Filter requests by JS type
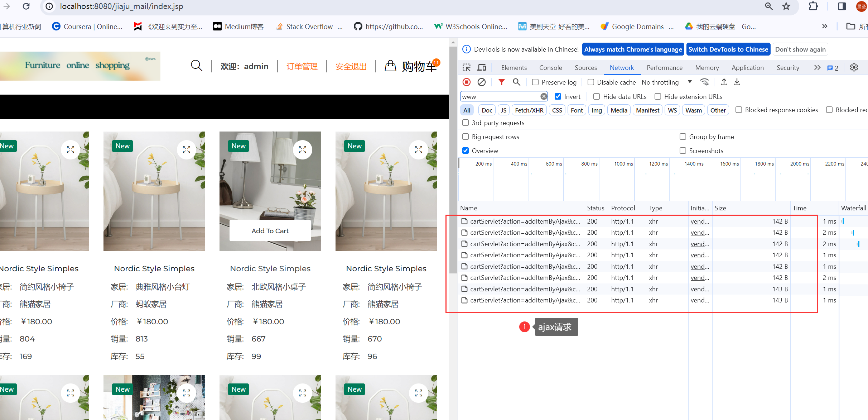This screenshot has width=868, height=420. click(503, 110)
